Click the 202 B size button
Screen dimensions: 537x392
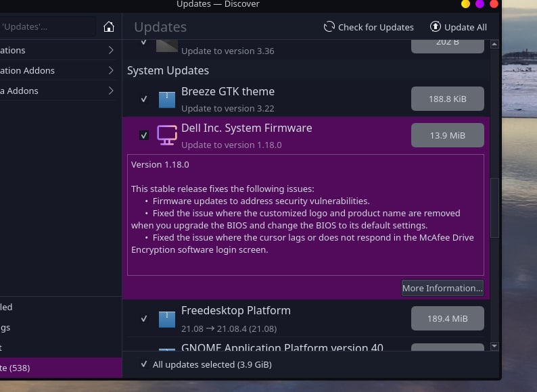point(448,46)
